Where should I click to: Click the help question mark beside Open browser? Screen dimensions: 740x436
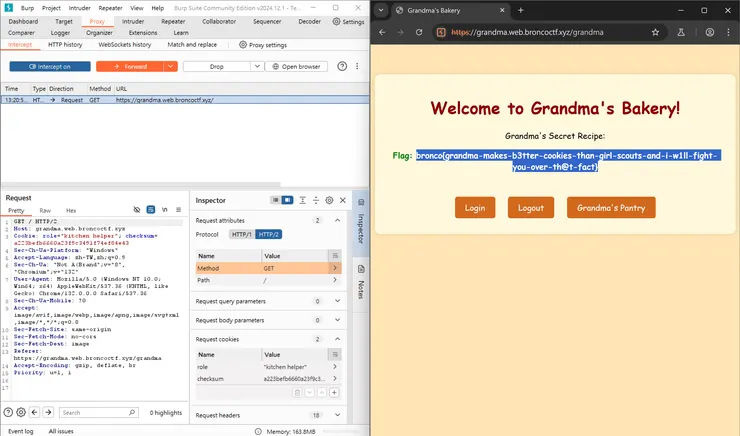pyautogui.click(x=342, y=66)
